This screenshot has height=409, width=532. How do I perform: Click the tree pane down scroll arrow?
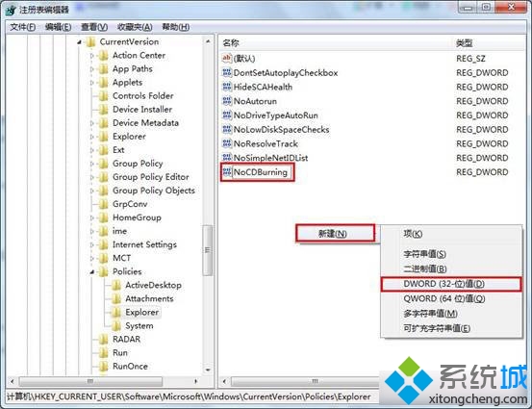click(x=208, y=370)
